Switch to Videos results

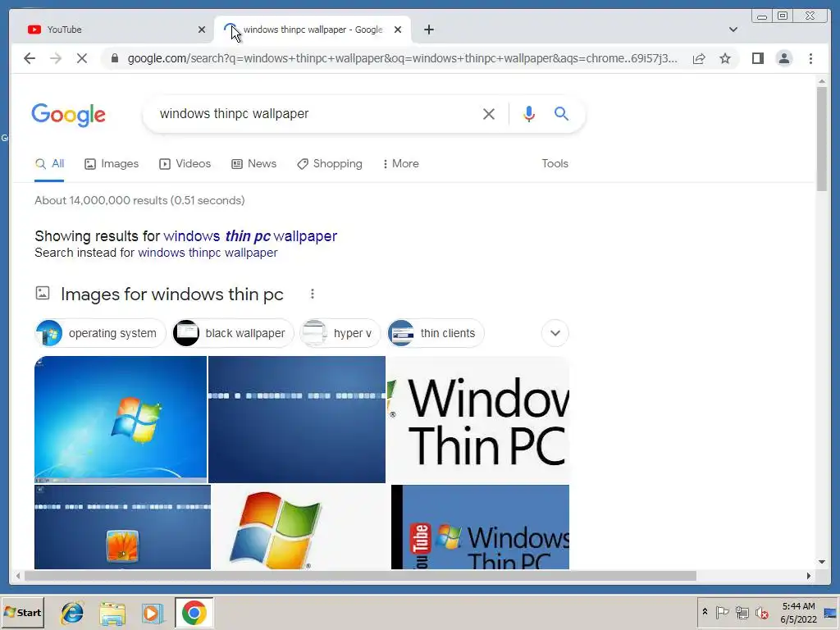tap(185, 164)
